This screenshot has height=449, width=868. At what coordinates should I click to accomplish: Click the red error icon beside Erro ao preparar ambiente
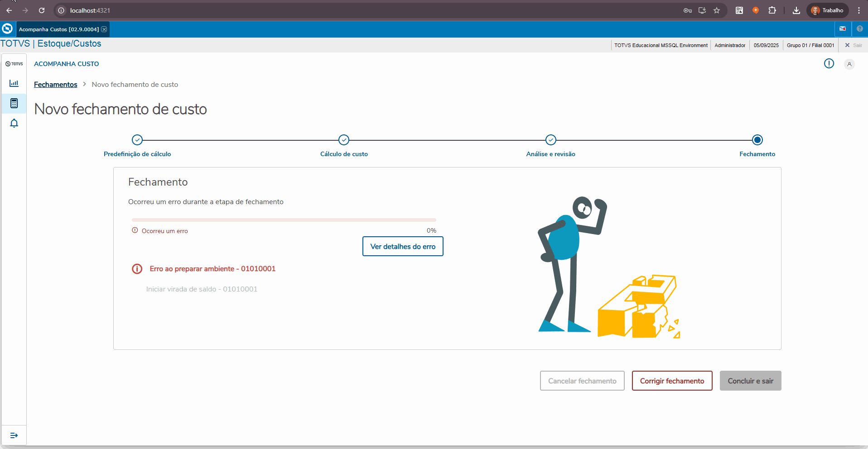[x=137, y=269]
